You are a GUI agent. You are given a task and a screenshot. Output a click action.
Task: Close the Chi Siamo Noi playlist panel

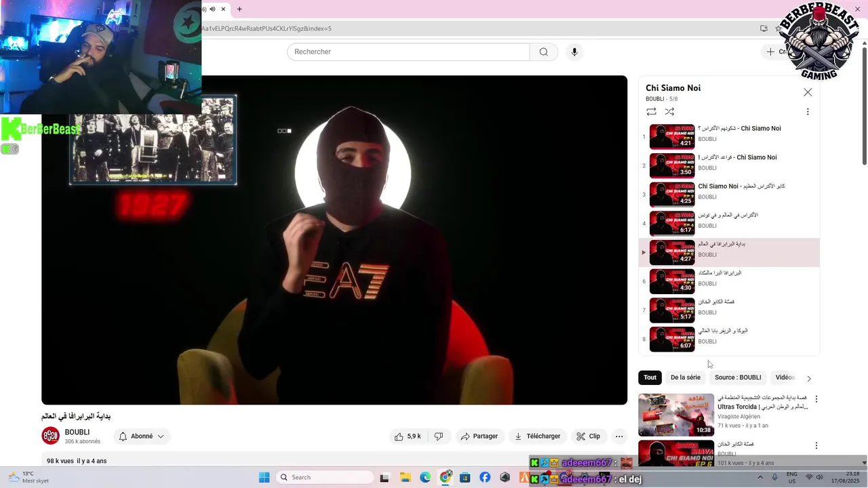click(807, 92)
